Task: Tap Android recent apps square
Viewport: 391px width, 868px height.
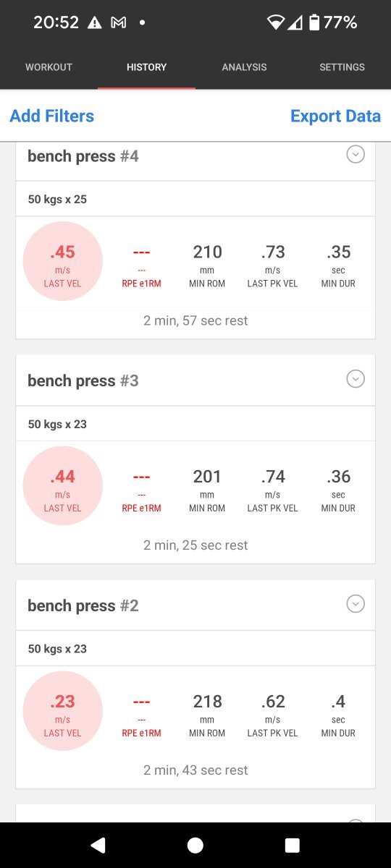Action: (293, 845)
